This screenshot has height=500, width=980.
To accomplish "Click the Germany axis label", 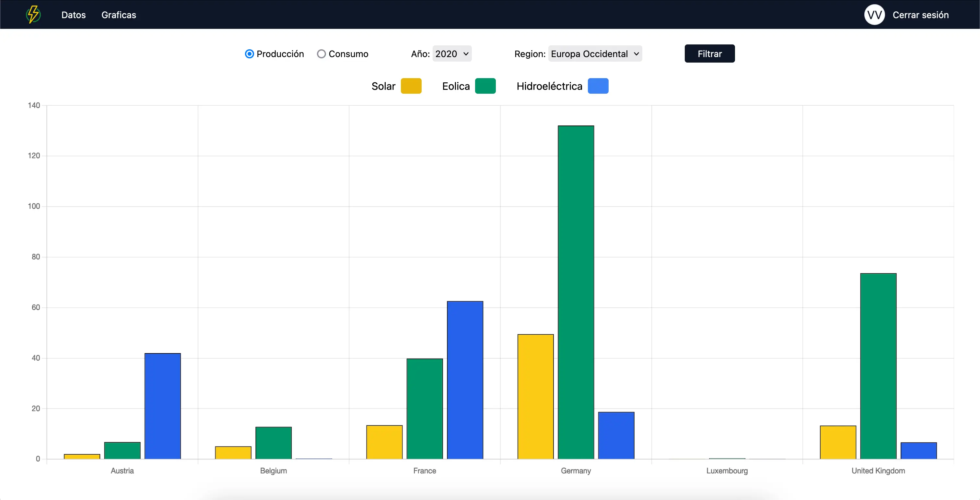I will (x=576, y=471).
